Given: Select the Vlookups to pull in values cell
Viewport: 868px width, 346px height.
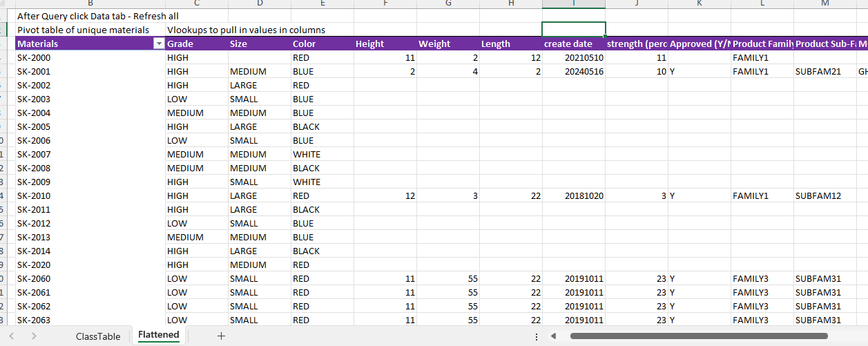Looking at the screenshot, I should tap(246, 30).
